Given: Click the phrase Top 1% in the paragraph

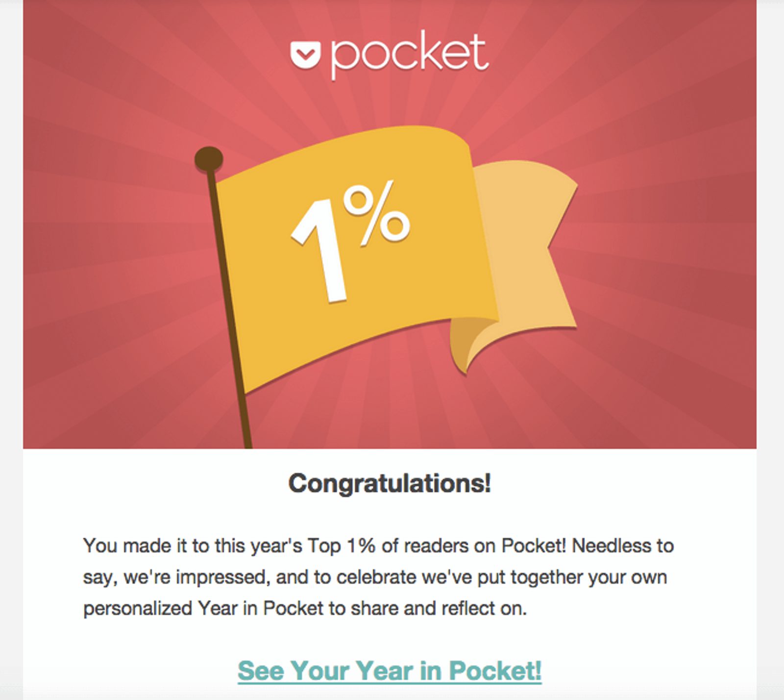Looking at the screenshot, I should (343, 544).
